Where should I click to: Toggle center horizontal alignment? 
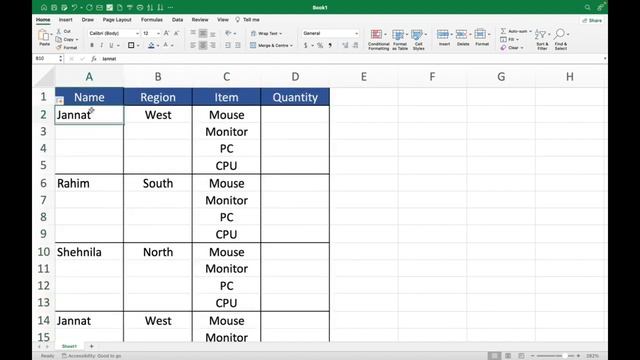[x=203, y=45]
